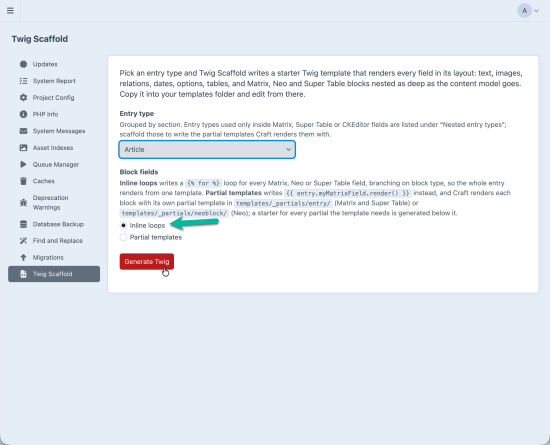The height and width of the screenshot is (445, 550).
Task: Open System Report utility
Action: click(54, 81)
